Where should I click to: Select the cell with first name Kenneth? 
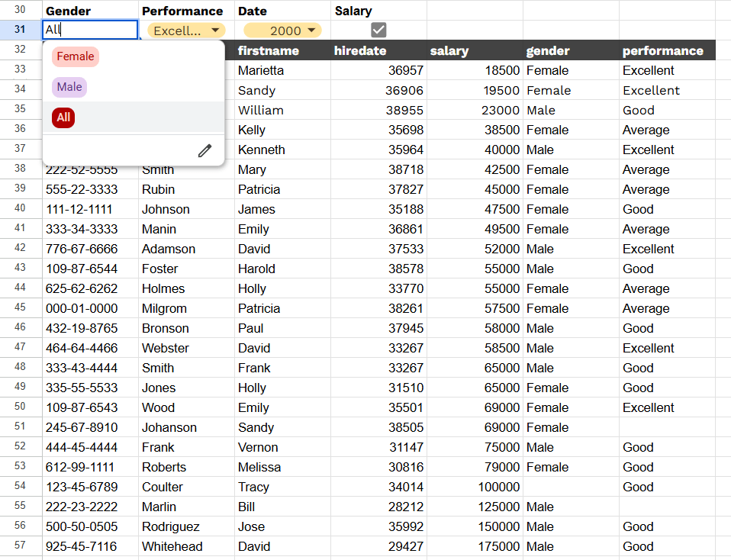click(282, 150)
